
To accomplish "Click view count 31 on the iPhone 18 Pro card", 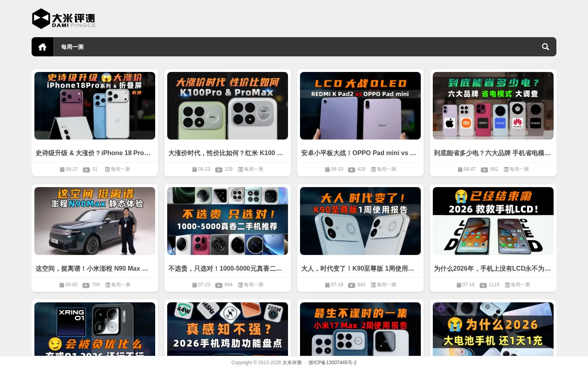I will point(95,170).
